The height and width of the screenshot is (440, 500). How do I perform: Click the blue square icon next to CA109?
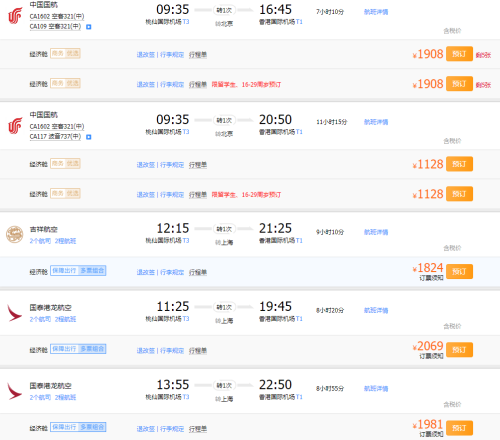(x=89, y=27)
